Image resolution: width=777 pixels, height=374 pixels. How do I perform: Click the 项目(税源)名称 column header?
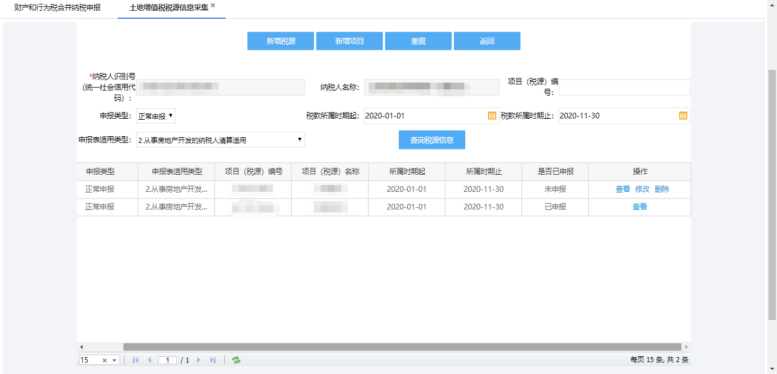pos(330,171)
